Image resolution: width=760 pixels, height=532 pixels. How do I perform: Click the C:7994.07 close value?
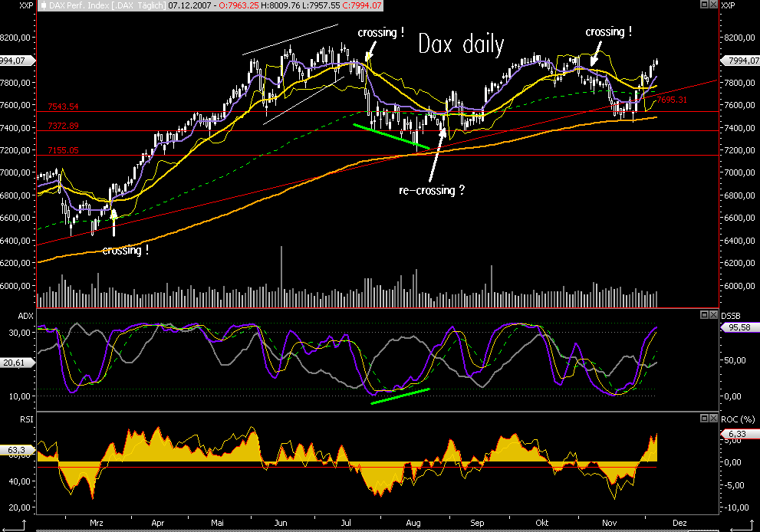pyautogui.click(x=361, y=6)
